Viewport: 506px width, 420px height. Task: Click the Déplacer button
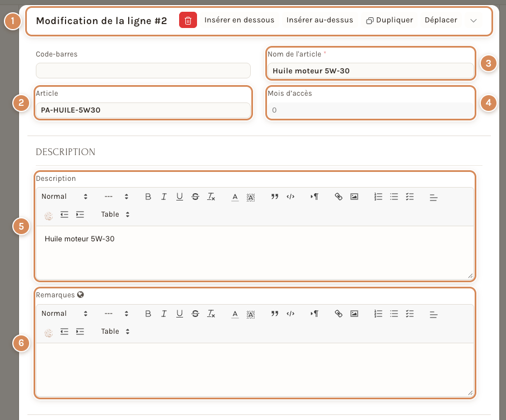click(x=441, y=20)
